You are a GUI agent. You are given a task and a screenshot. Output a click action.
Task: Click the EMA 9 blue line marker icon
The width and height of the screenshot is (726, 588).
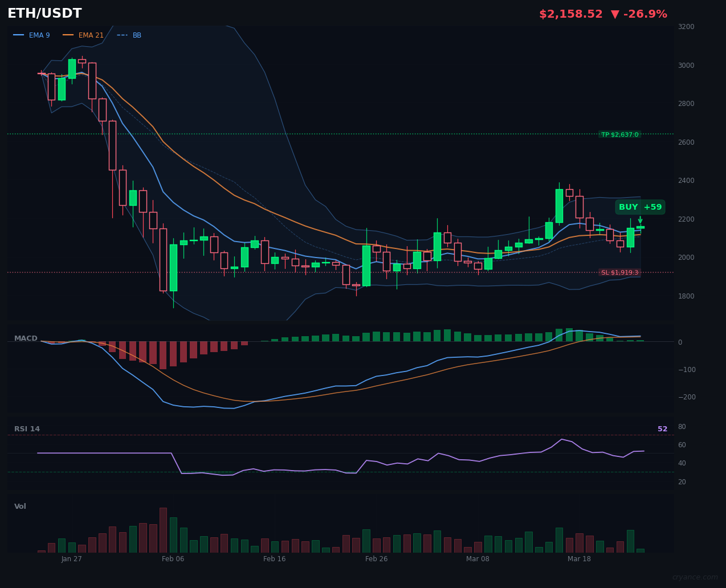pyautogui.click(x=18, y=35)
